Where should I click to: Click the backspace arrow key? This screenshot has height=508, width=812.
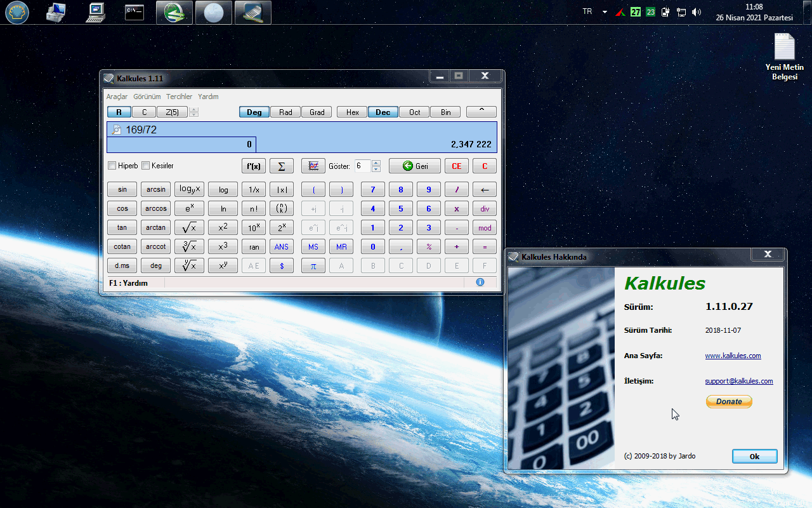click(485, 189)
